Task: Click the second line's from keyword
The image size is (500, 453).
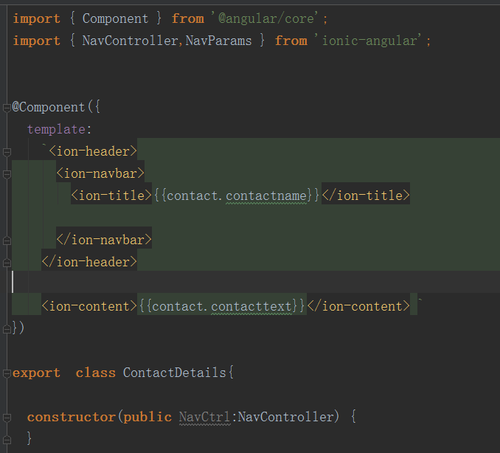Action: coord(291,41)
